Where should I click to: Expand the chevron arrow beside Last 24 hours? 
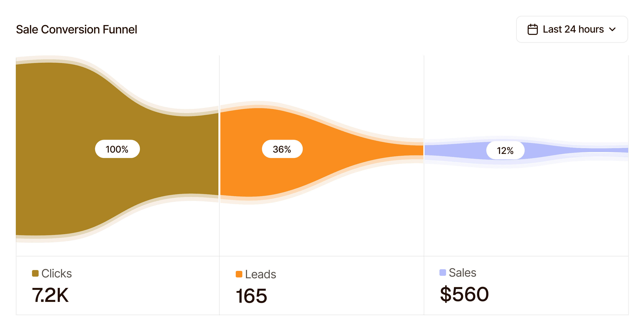(613, 30)
